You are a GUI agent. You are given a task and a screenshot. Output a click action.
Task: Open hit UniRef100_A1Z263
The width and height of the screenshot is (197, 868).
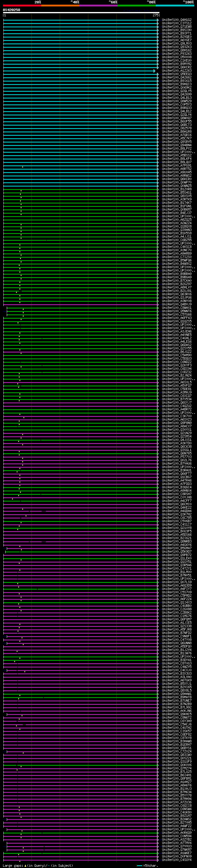click(177, 71)
